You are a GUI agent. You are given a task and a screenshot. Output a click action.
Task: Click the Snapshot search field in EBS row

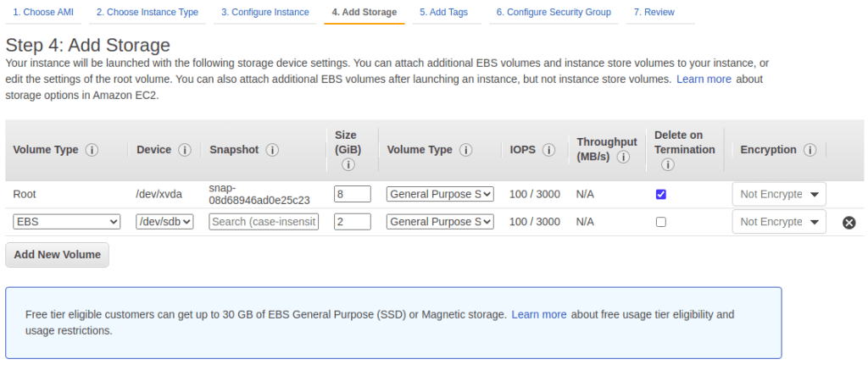[x=264, y=222]
